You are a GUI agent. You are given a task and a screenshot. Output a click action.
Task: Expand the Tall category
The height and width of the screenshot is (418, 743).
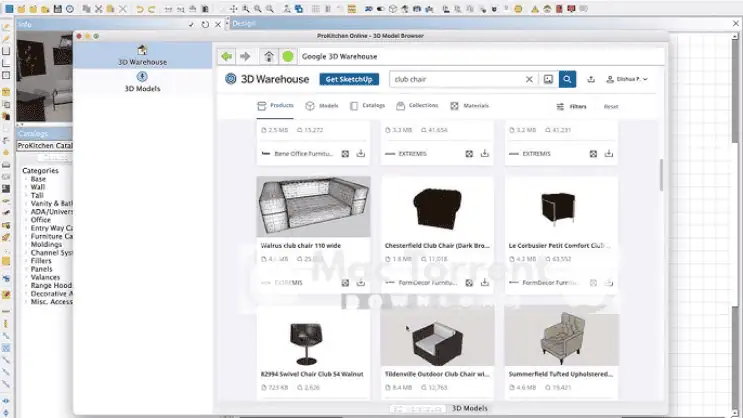click(26, 195)
